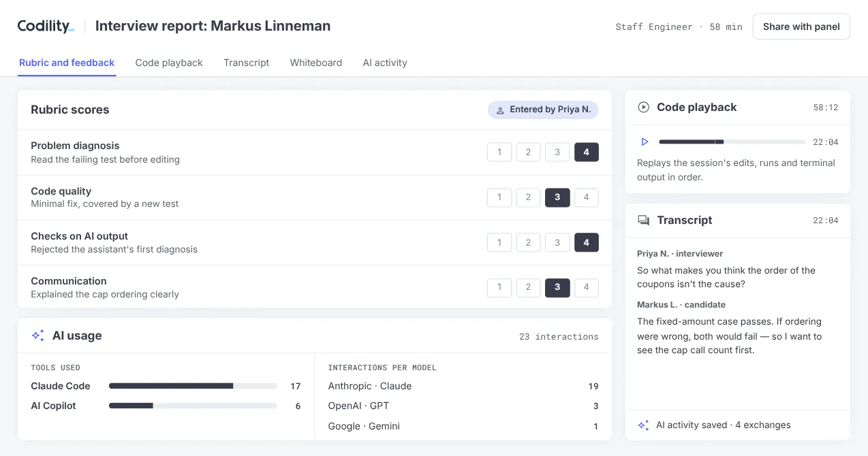Viewport: 868px width, 456px height.
Task: Click "Rejected the assistant's first diagnosis" note
Action: click(x=114, y=249)
